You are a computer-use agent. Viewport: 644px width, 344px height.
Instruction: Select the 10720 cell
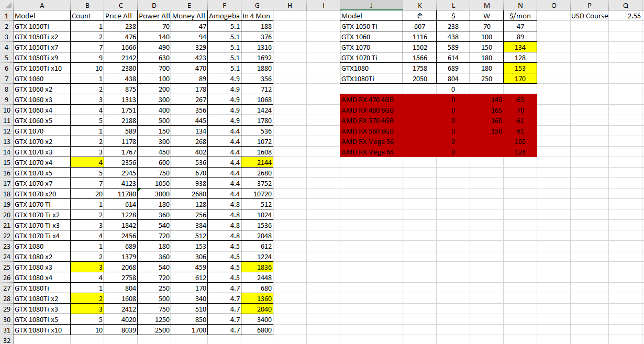(x=257, y=194)
